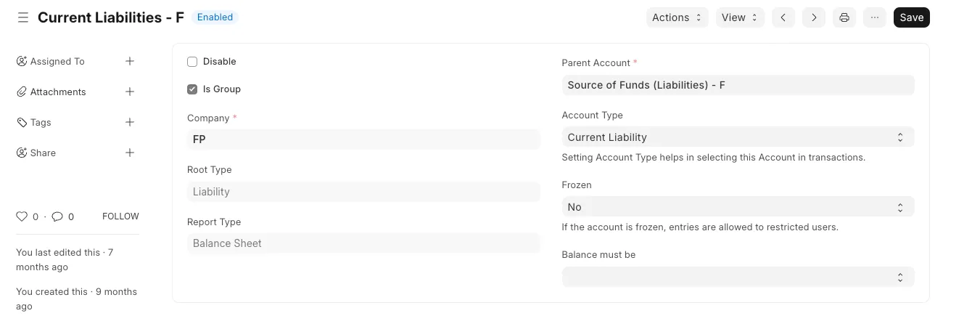Open the Actions menu
The image size is (980, 316).
pos(677,17)
